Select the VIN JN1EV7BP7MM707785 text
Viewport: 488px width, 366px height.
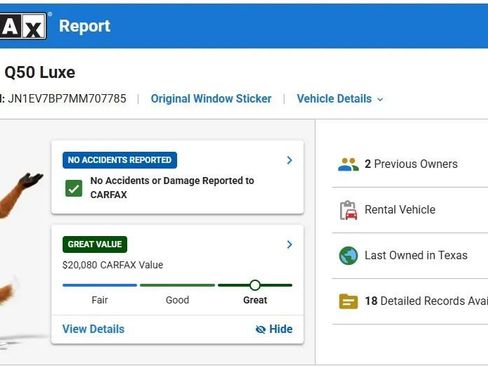67,99
